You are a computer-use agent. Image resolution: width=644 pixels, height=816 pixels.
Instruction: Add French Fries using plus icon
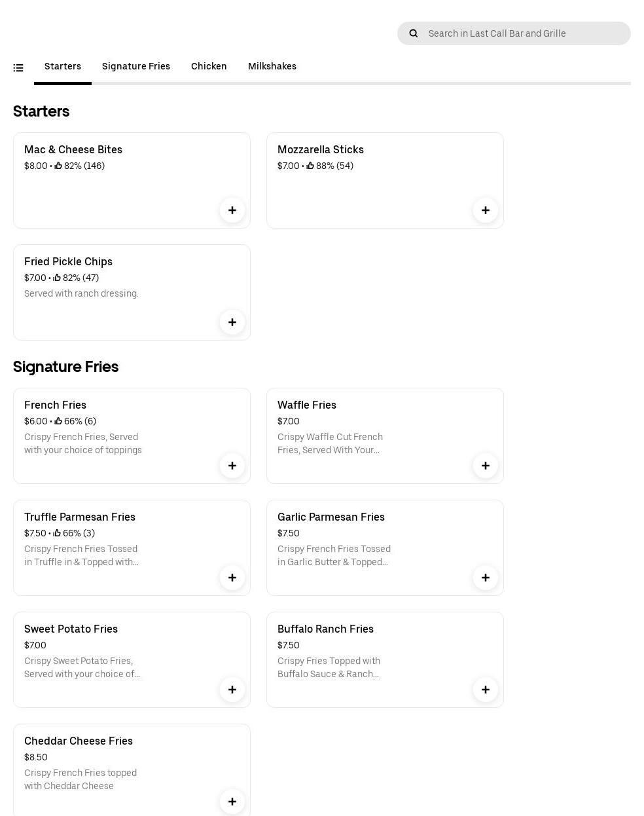[232, 466]
